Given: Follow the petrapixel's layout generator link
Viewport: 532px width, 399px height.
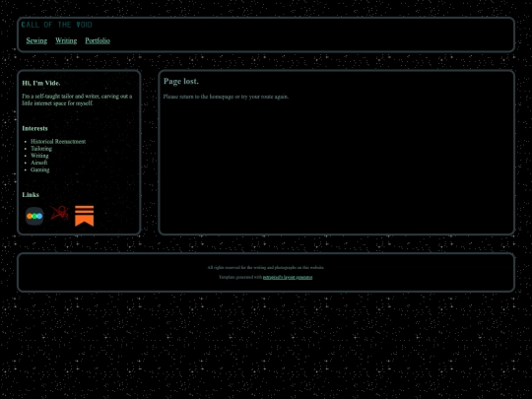Looking at the screenshot, I should pyautogui.click(x=288, y=277).
